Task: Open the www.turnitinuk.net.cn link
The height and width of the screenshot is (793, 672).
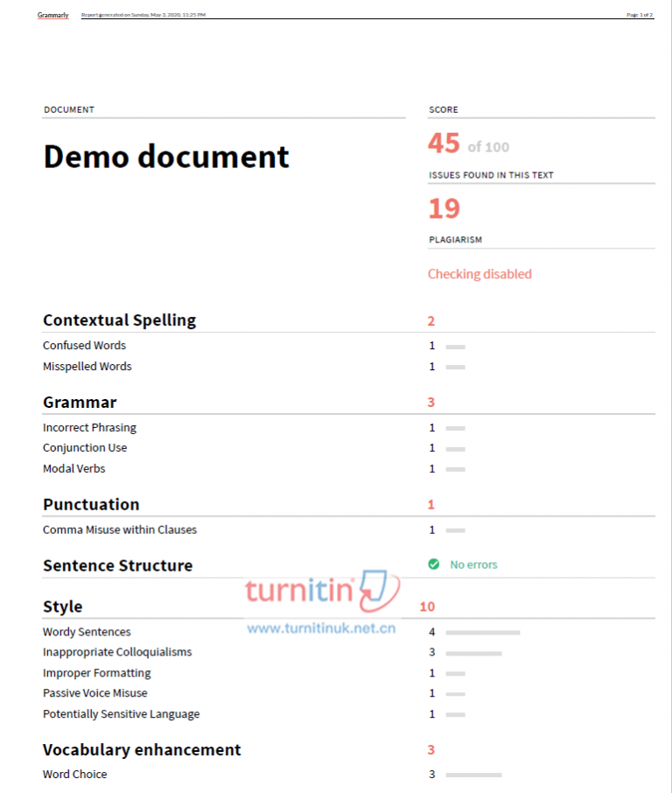Action: pyautogui.click(x=321, y=628)
